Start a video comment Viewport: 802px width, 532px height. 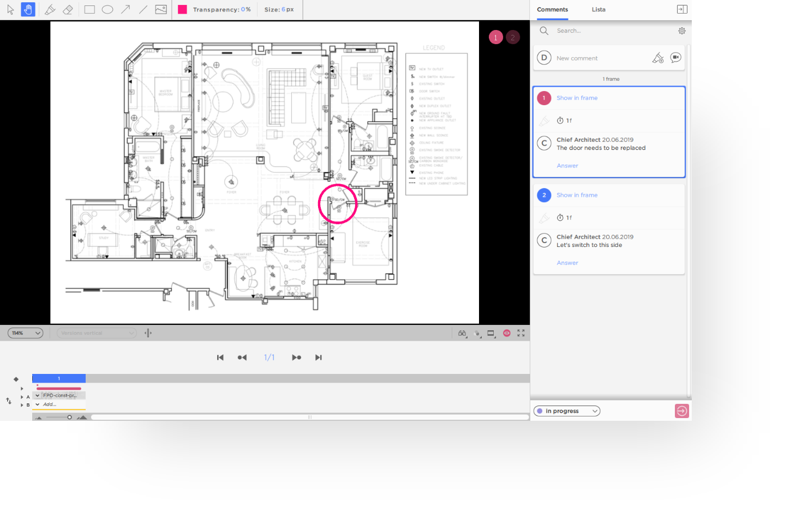point(676,58)
